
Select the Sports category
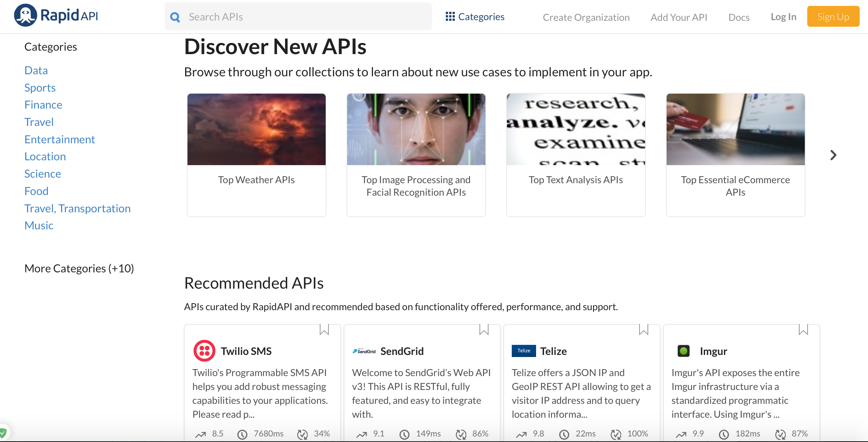tap(40, 88)
